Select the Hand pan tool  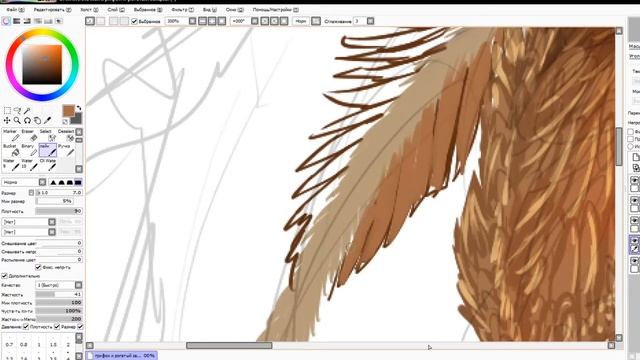(38, 120)
